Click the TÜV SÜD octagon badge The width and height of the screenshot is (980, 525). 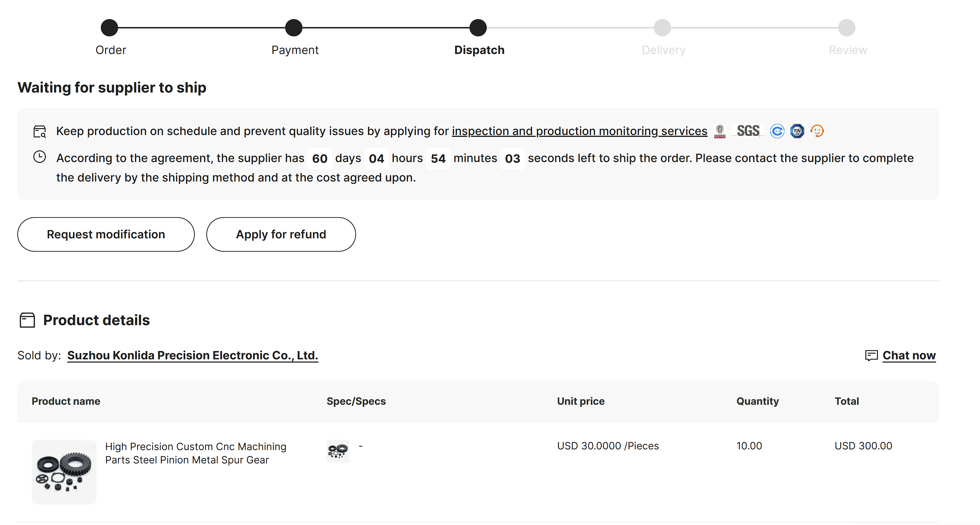(797, 131)
